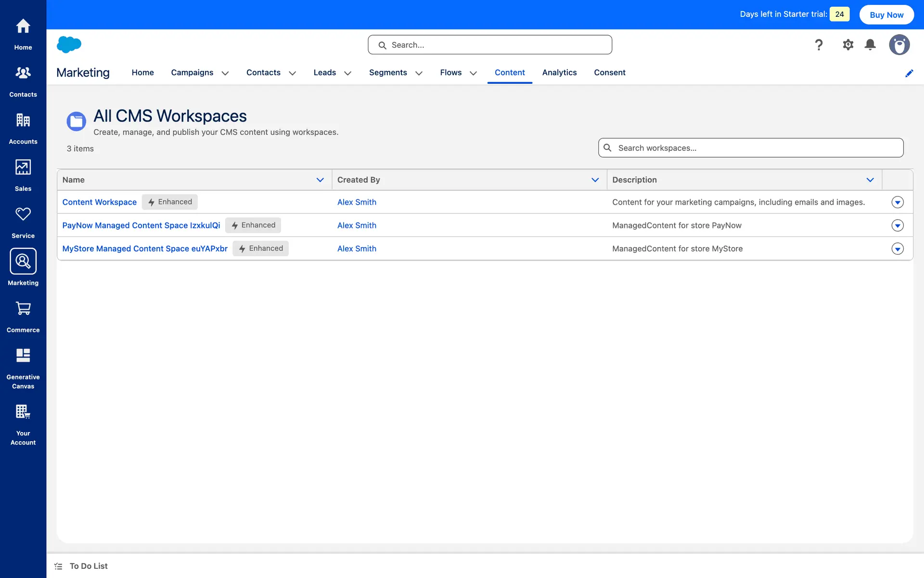The height and width of the screenshot is (578, 924).
Task: Open Commerce from the left sidebar
Action: [23, 309]
